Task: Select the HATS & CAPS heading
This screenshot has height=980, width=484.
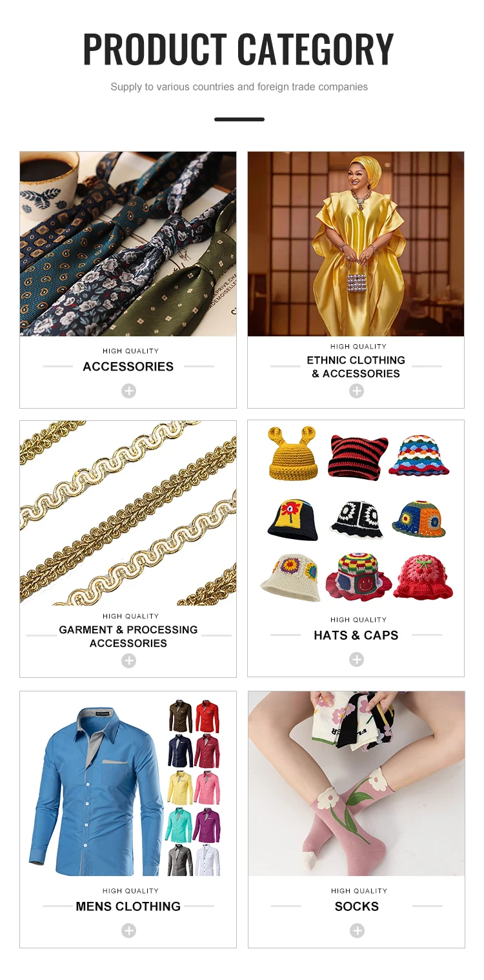Action: [356, 635]
